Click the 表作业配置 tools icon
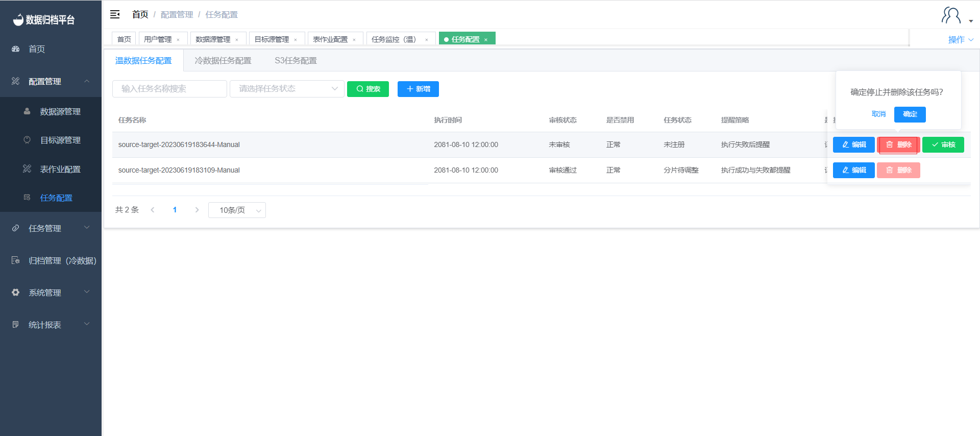This screenshot has width=980, height=436. 27,169
